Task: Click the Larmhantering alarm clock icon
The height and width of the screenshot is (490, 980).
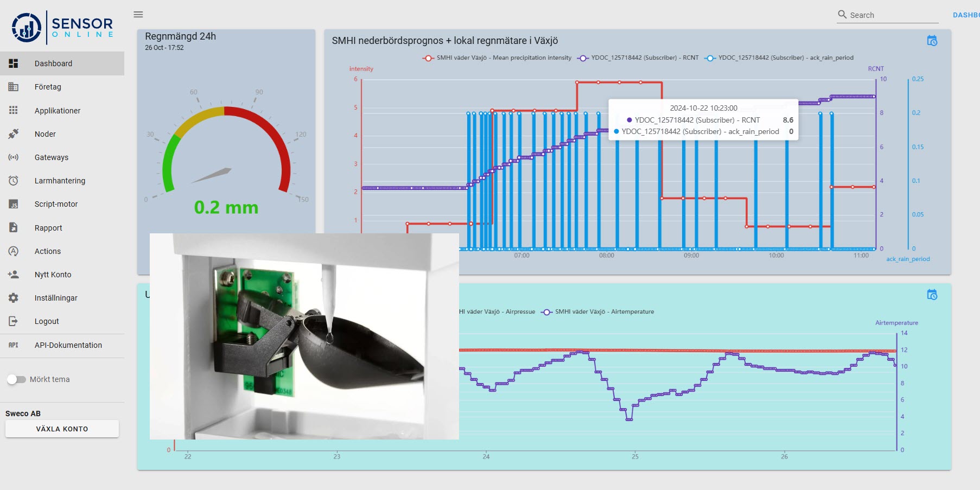Action: [x=14, y=181]
